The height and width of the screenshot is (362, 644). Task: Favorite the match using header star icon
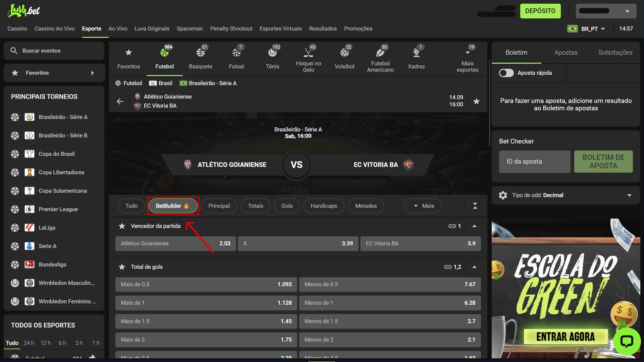click(x=476, y=101)
